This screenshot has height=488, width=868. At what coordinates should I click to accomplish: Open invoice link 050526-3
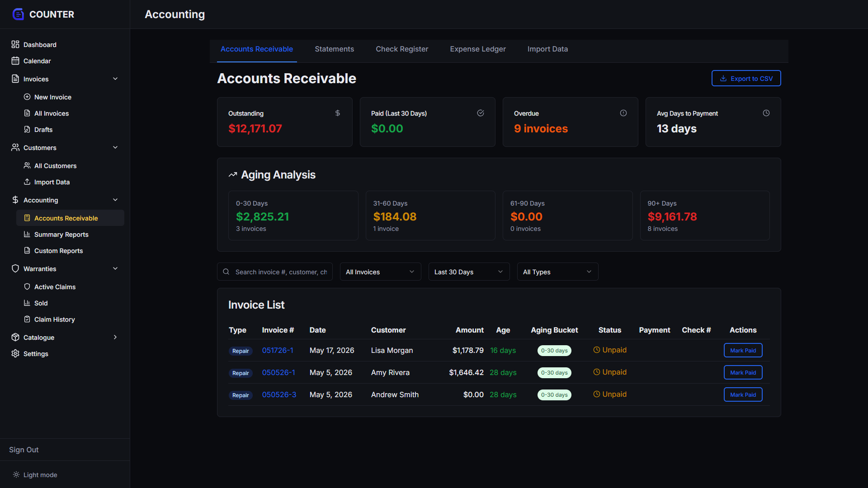(279, 394)
